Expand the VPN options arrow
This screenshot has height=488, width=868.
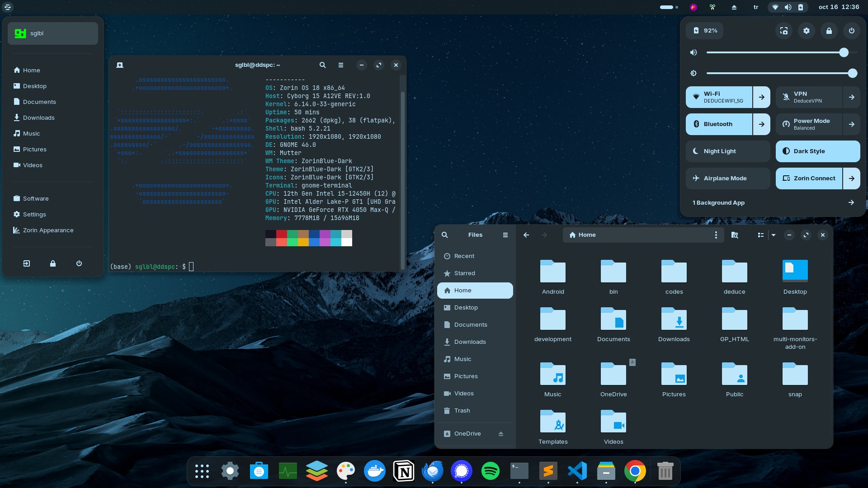pos(852,97)
